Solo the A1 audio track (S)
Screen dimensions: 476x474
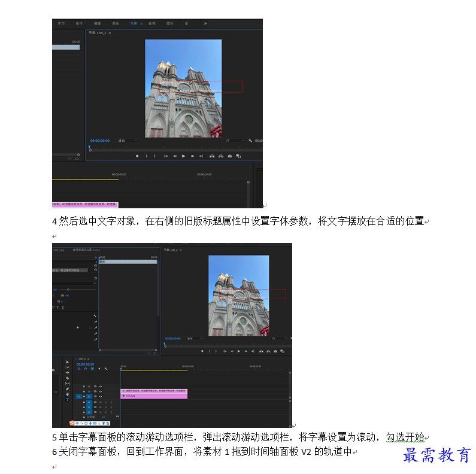pos(105,402)
